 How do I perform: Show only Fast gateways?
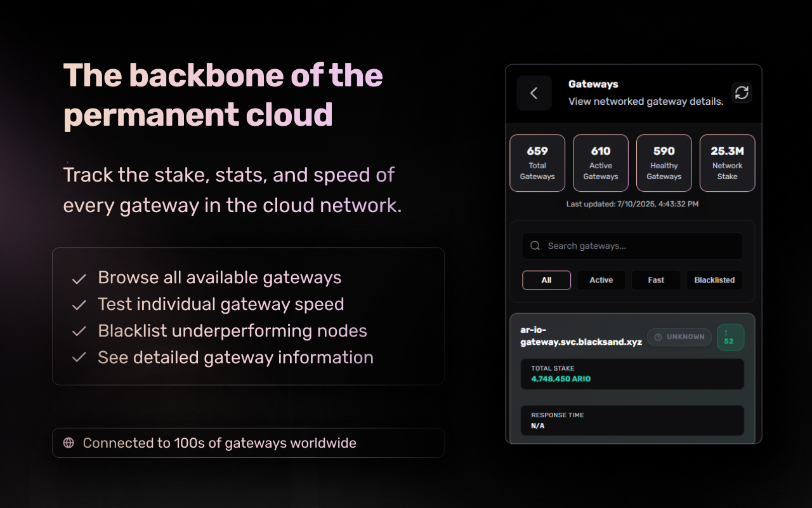pos(656,280)
